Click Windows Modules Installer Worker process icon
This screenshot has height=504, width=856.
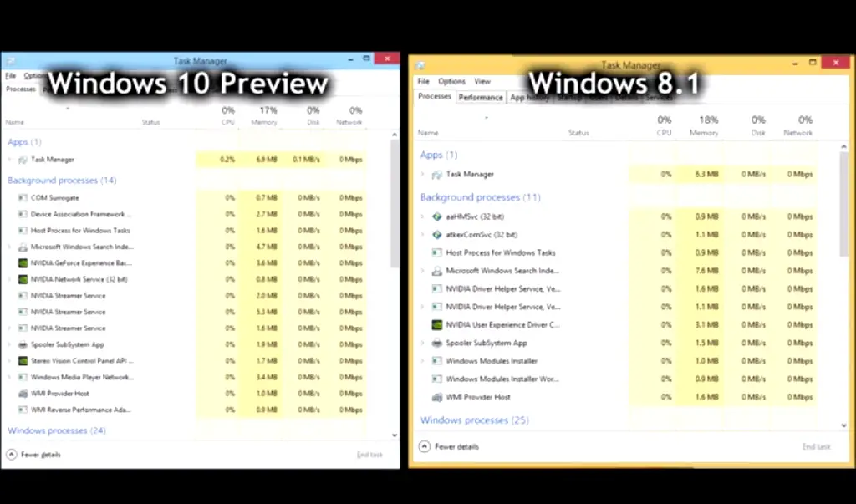(x=436, y=379)
